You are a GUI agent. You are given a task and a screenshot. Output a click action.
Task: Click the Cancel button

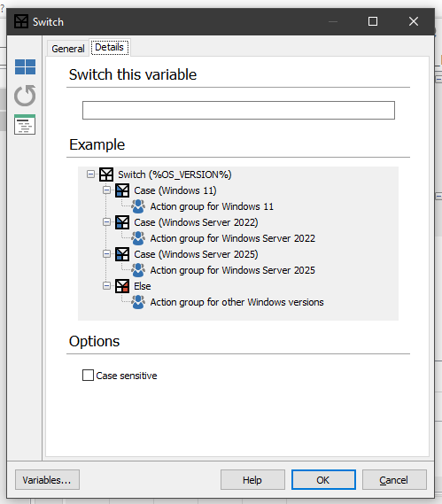[x=394, y=480]
